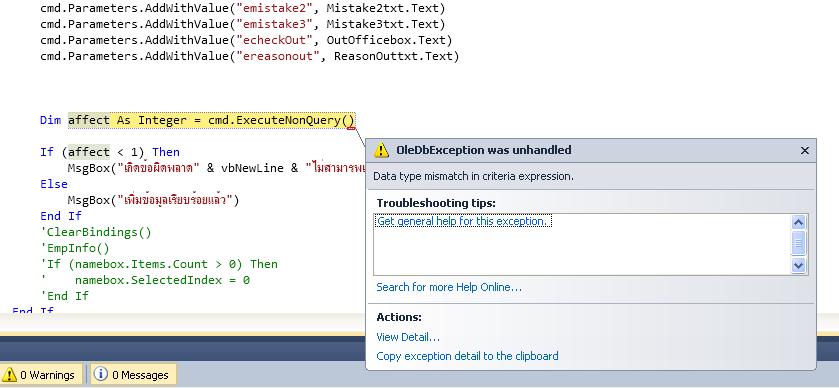The height and width of the screenshot is (388, 839).
Task: Open View Detail action
Action: click(x=408, y=337)
